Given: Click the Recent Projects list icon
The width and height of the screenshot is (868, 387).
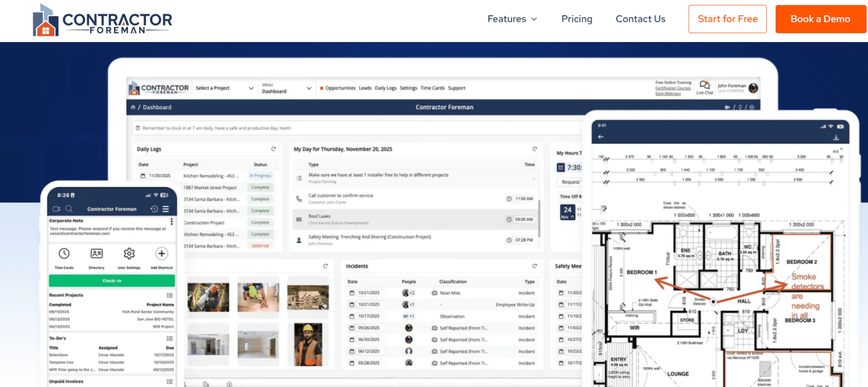Looking at the screenshot, I should (x=170, y=296).
